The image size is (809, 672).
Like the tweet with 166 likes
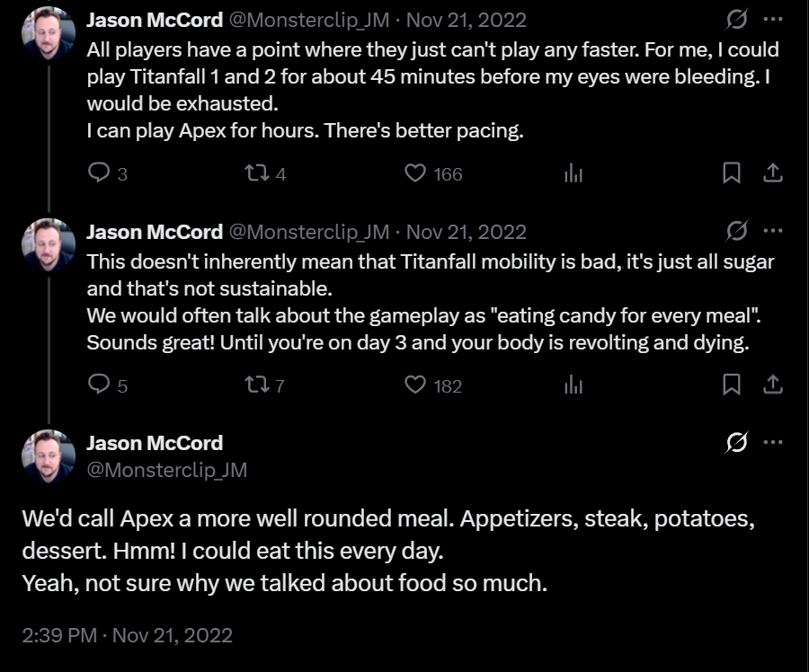[415, 173]
